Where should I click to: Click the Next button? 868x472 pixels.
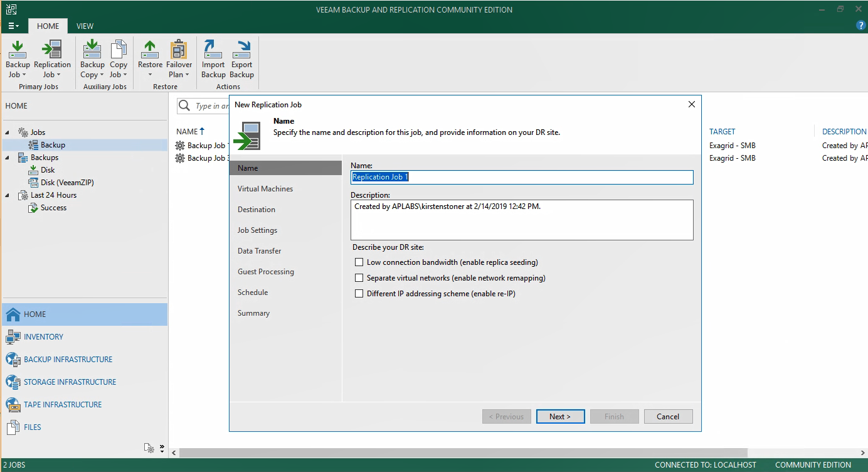560,417
